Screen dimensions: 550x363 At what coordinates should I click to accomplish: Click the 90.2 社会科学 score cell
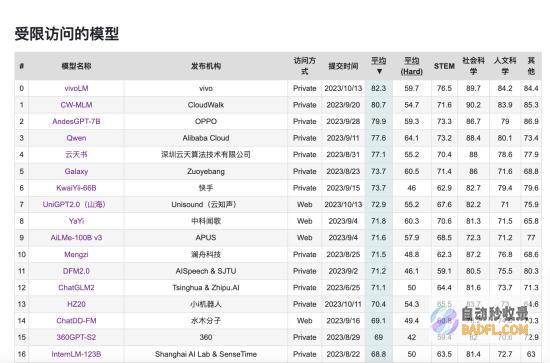pos(473,105)
